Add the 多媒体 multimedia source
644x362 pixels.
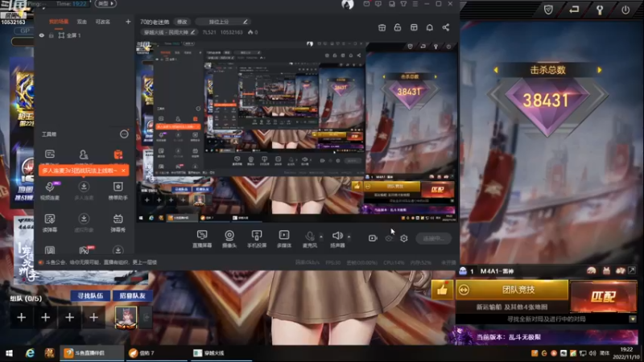click(284, 238)
